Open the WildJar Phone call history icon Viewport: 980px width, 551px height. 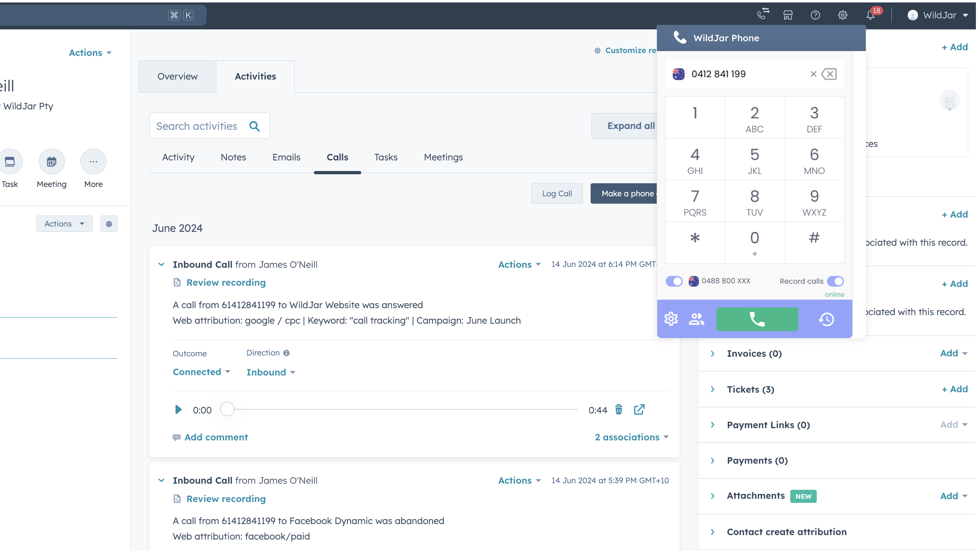click(827, 319)
